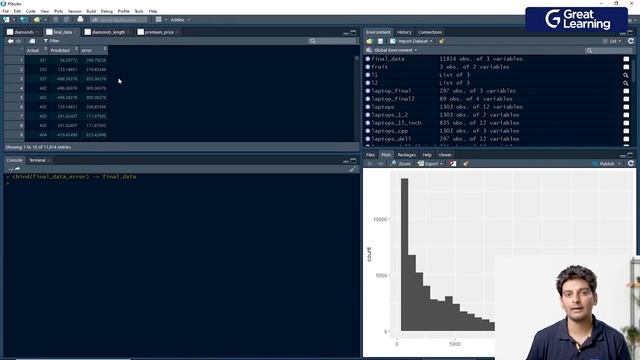Expand the l1 list in Environment
Viewport: 640px width, 360px height.
tap(368, 75)
